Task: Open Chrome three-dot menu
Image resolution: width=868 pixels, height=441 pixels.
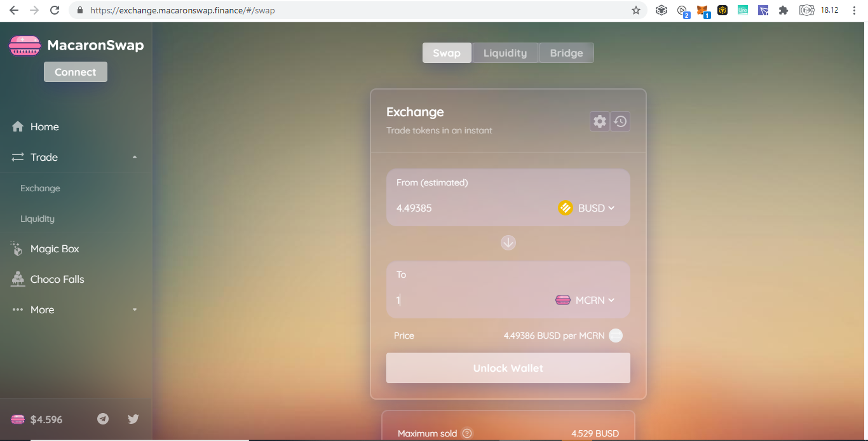Action: 854,10
